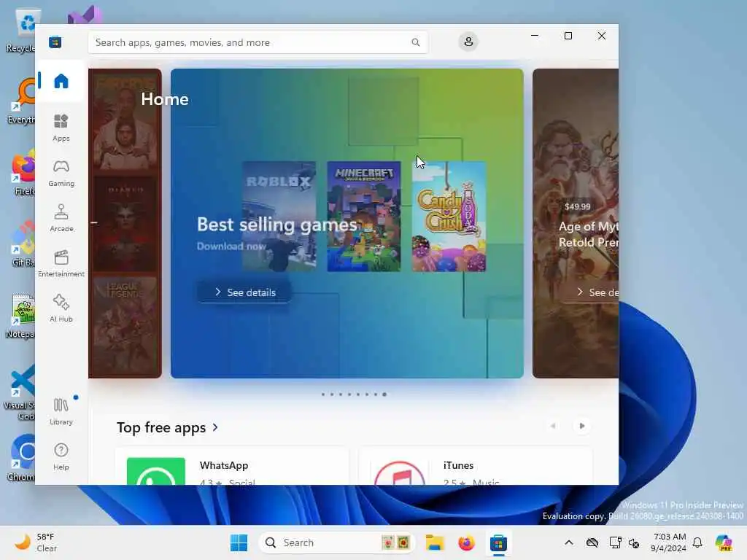Expand the Top free apps section

coord(167,427)
